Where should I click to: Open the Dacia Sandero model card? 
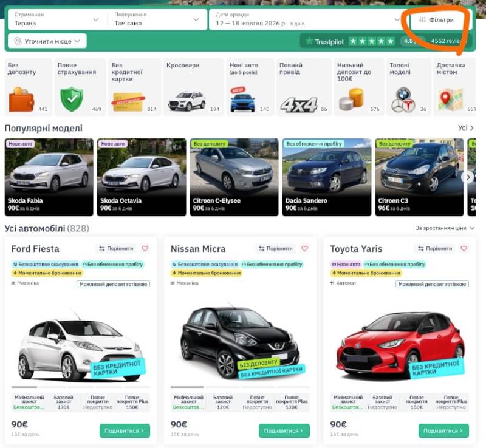(x=327, y=177)
